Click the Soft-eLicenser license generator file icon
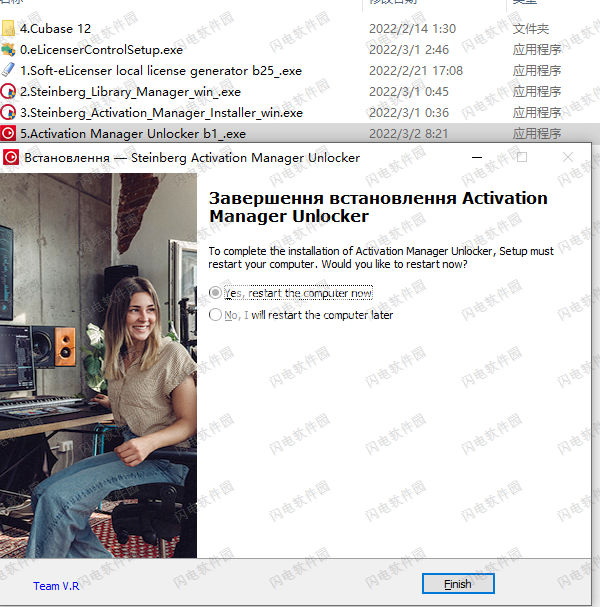Viewport: 600px width, 607px height. [8, 70]
